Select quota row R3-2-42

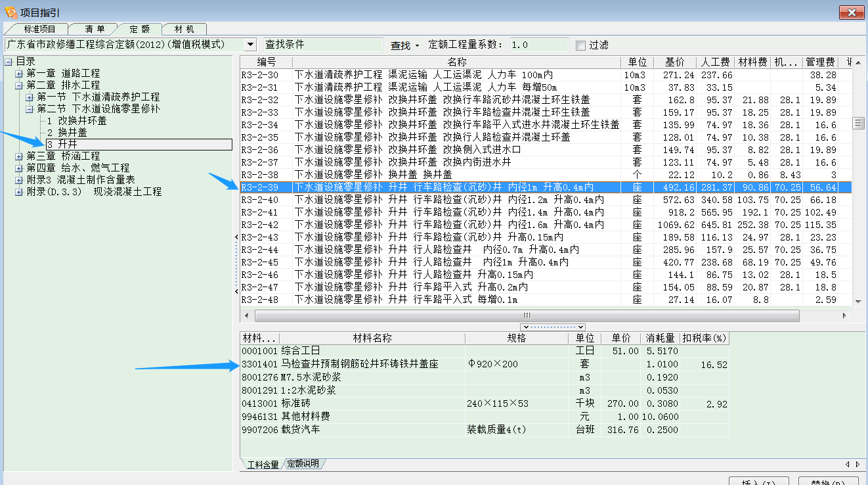pyautogui.click(x=546, y=225)
